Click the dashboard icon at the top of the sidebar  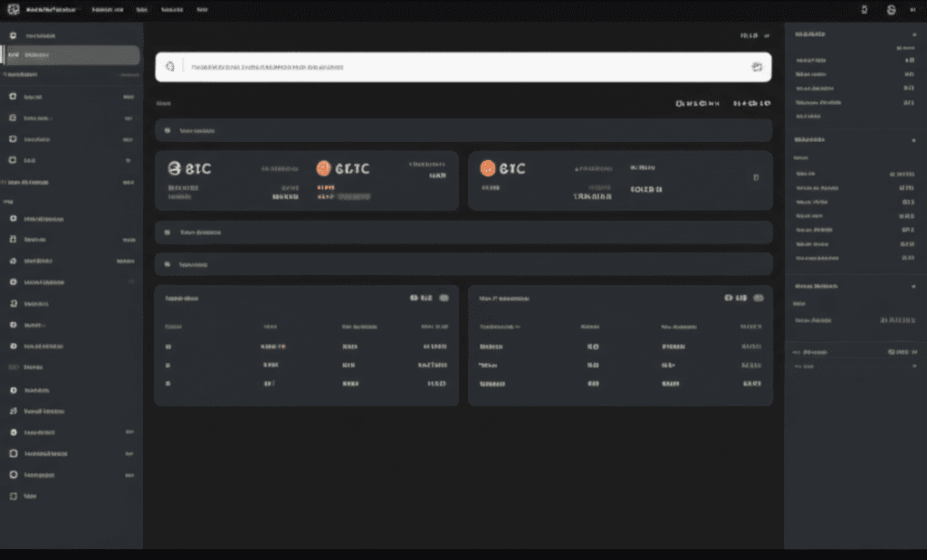click(12, 33)
